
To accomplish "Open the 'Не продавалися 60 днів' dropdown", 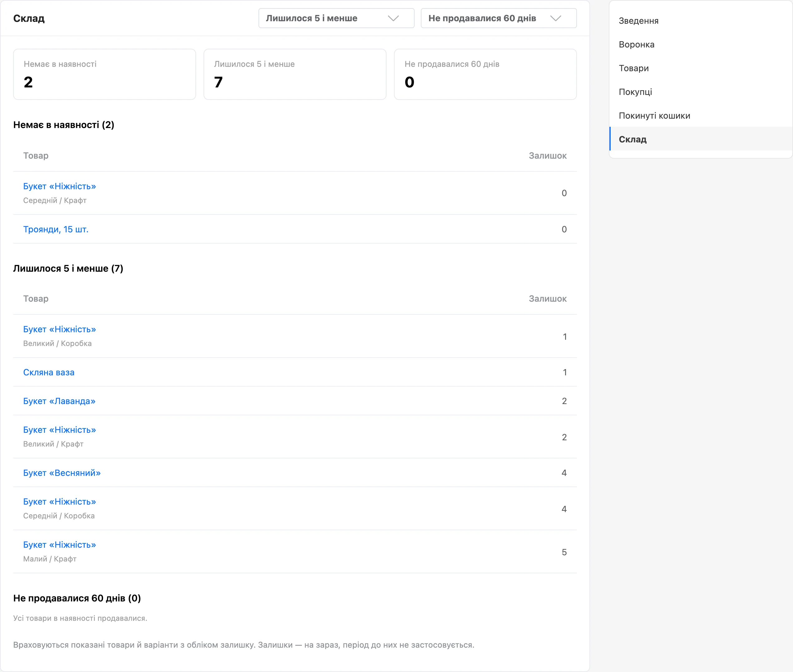I will tap(499, 18).
